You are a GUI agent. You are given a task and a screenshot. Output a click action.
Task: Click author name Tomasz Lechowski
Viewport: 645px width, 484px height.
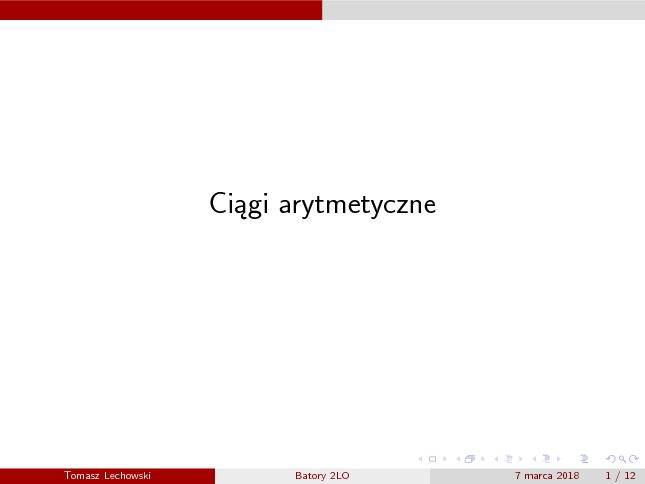(107, 476)
